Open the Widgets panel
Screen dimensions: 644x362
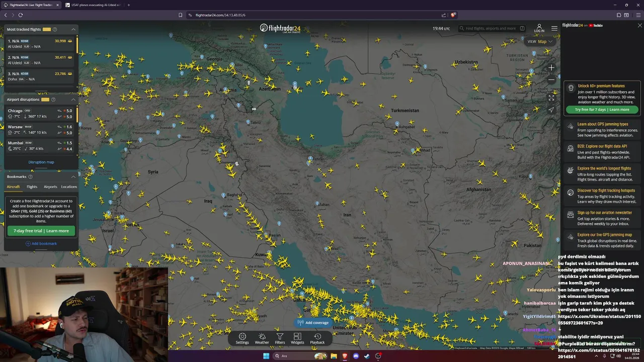point(297,338)
